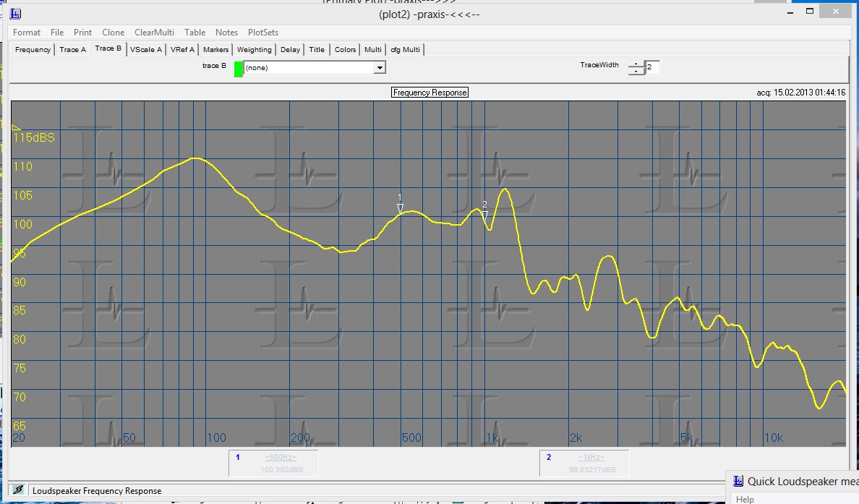Click the Quick Loudspeaker window icon
Image resolution: width=859 pixels, height=504 pixels.
[738, 481]
